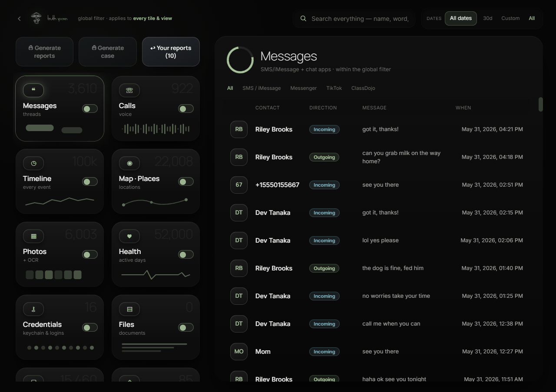556x392 pixels.
Task: Click DT avatar on 02:15 PM row
Action: coord(239,213)
